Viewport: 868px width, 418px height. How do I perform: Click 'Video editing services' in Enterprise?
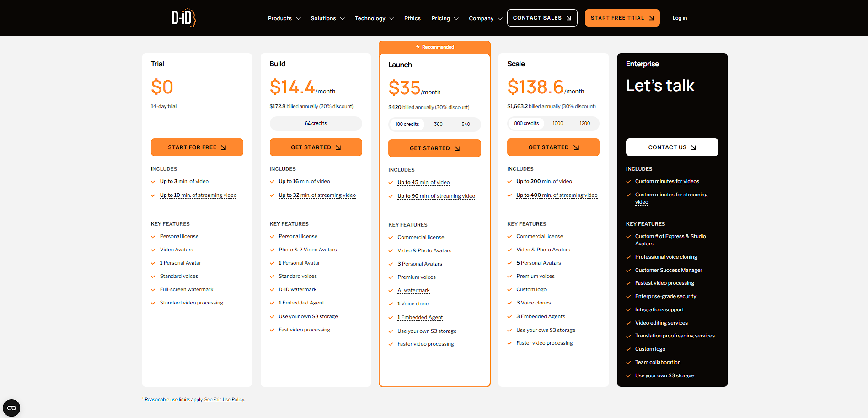(661, 323)
